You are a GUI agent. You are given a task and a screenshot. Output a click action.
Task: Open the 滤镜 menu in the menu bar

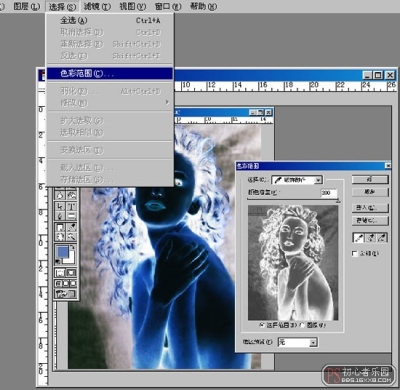(x=97, y=6)
